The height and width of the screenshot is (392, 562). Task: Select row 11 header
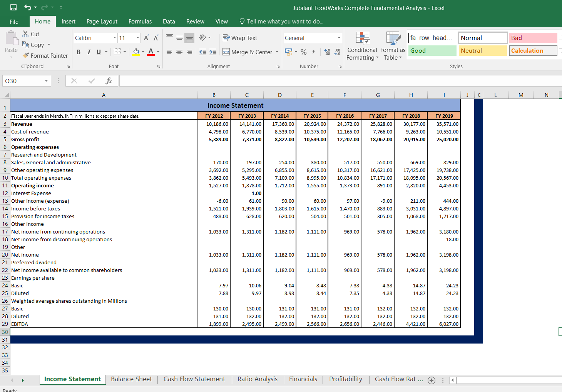pyautogui.click(x=5, y=185)
